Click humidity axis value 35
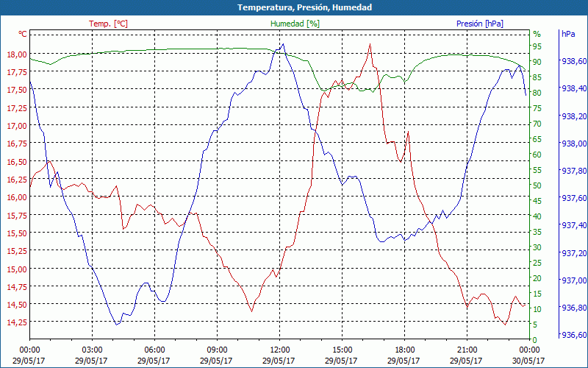The height and width of the screenshot is (368, 588). click(x=537, y=232)
